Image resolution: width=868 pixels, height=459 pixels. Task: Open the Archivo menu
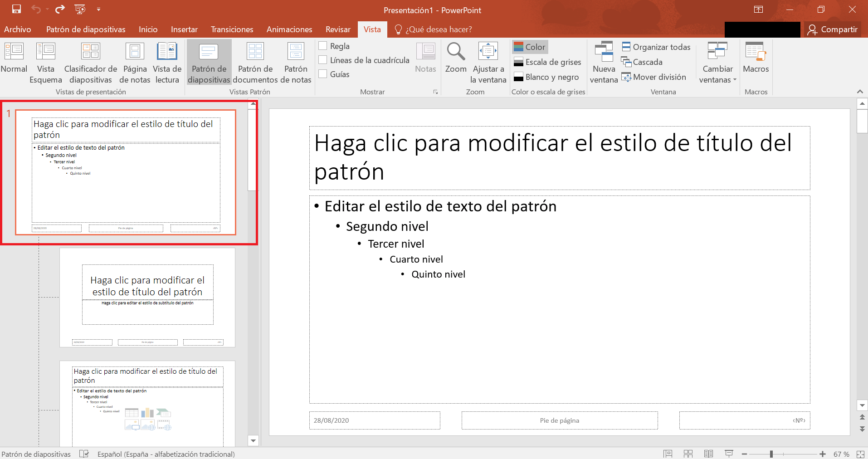point(18,29)
